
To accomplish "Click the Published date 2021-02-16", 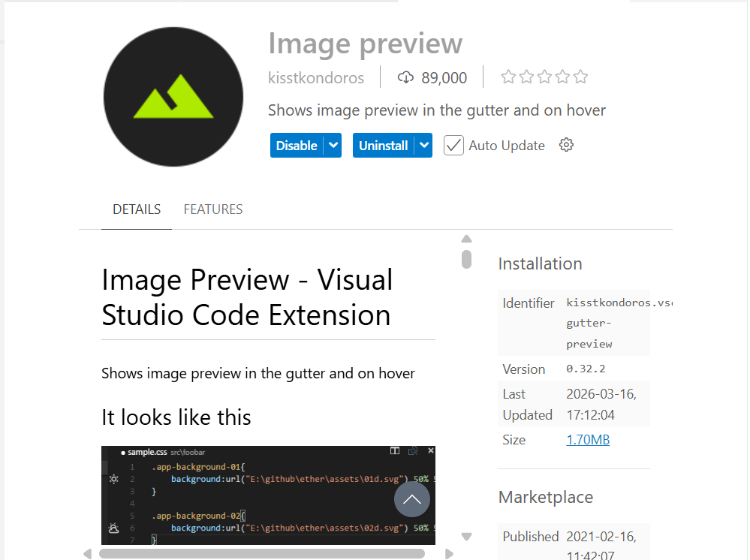I will click(601, 545).
